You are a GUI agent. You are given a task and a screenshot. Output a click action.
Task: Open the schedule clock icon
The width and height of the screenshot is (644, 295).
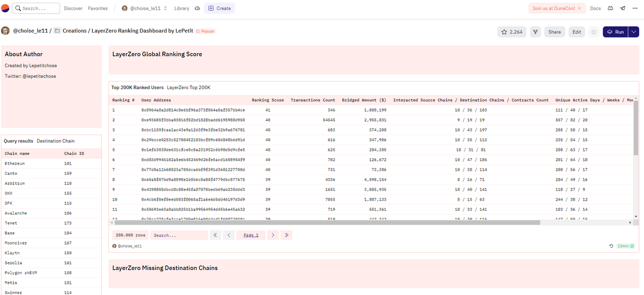pos(594,32)
